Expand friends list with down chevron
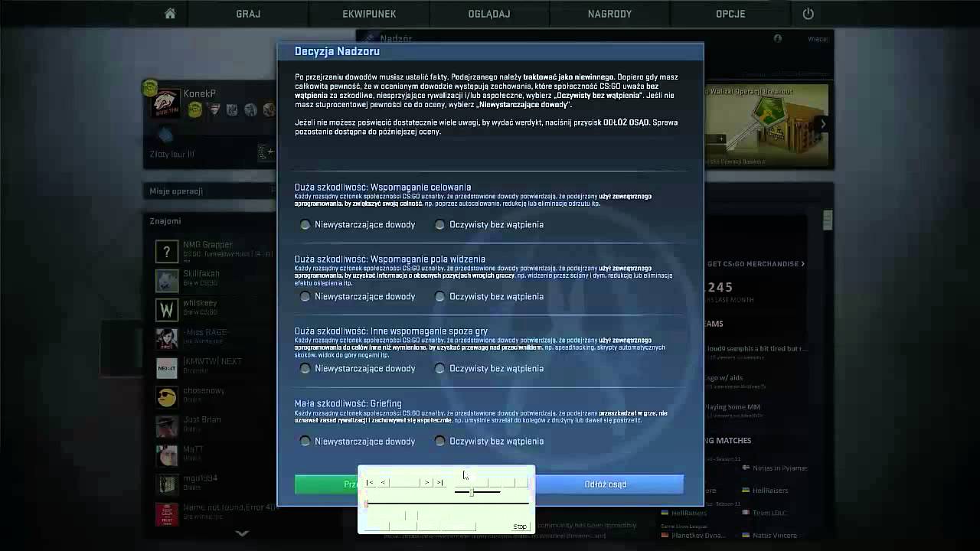 tap(242, 533)
